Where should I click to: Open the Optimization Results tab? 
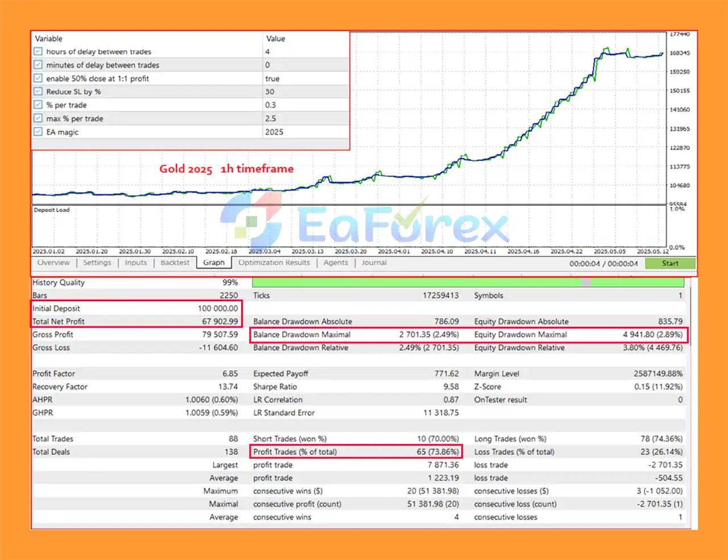274,263
